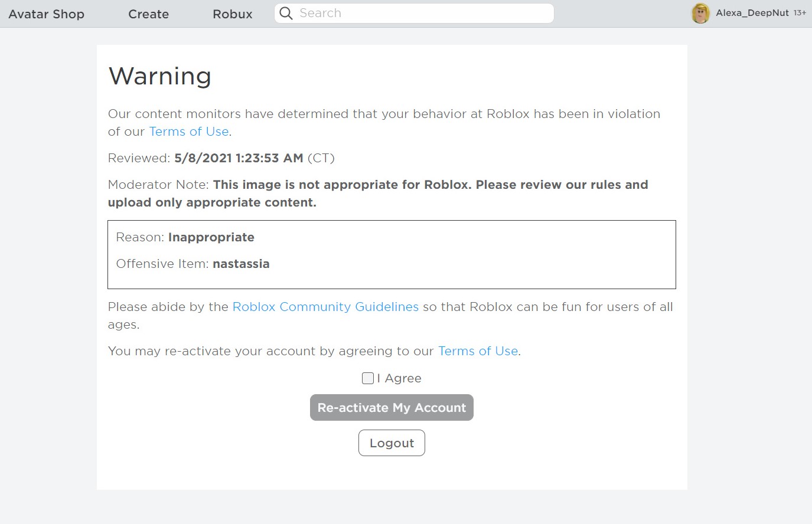Image resolution: width=812 pixels, height=524 pixels.
Task: Open Terms of Use link in re-activate sentence
Action: 478,351
